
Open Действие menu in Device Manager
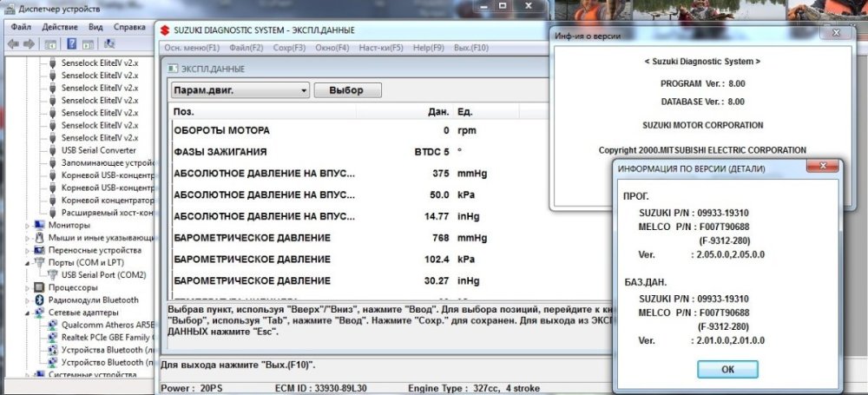click(x=58, y=27)
